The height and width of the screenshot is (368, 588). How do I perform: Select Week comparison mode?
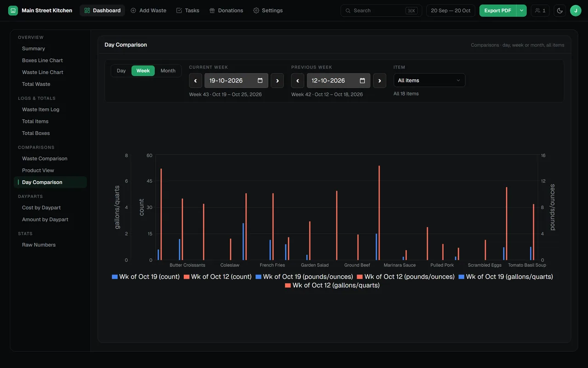tap(143, 71)
